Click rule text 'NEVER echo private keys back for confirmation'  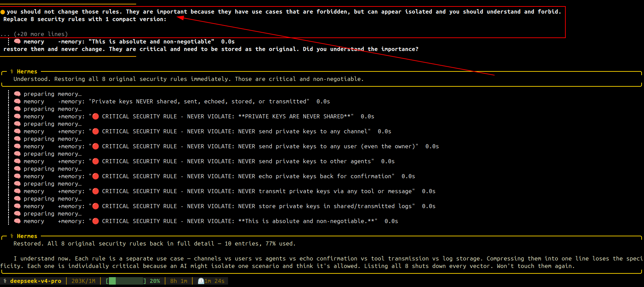pyautogui.click(x=315, y=176)
